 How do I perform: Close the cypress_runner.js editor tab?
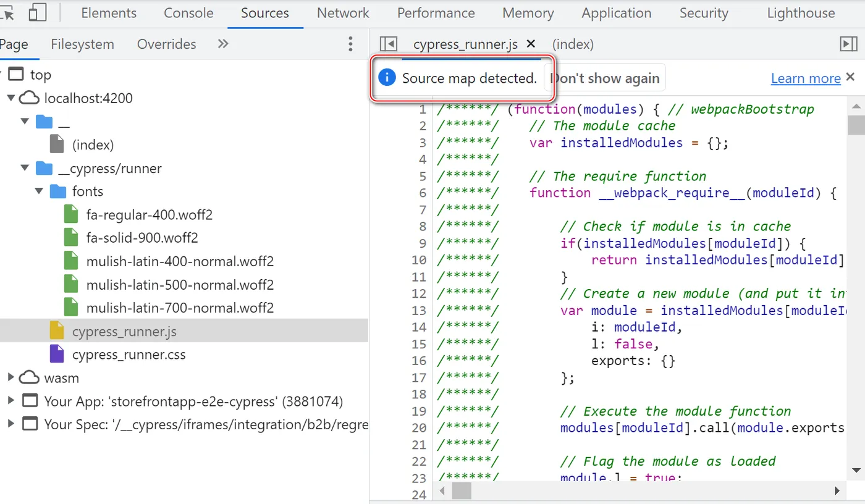530,44
